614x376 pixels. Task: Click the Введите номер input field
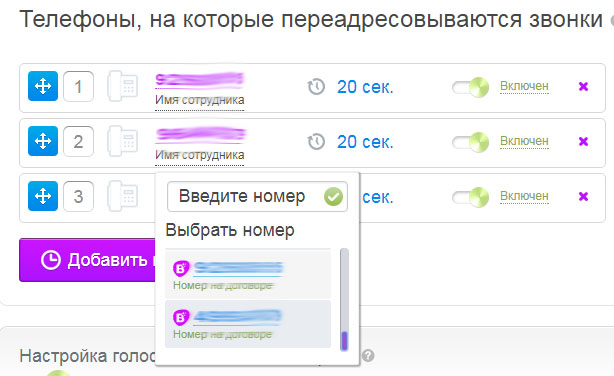click(x=257, y=197)
